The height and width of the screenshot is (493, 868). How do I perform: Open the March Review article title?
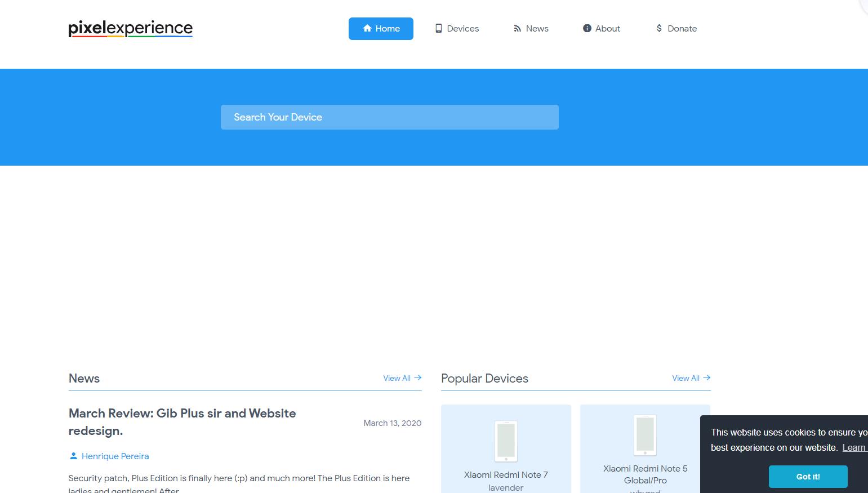[182, 422]
